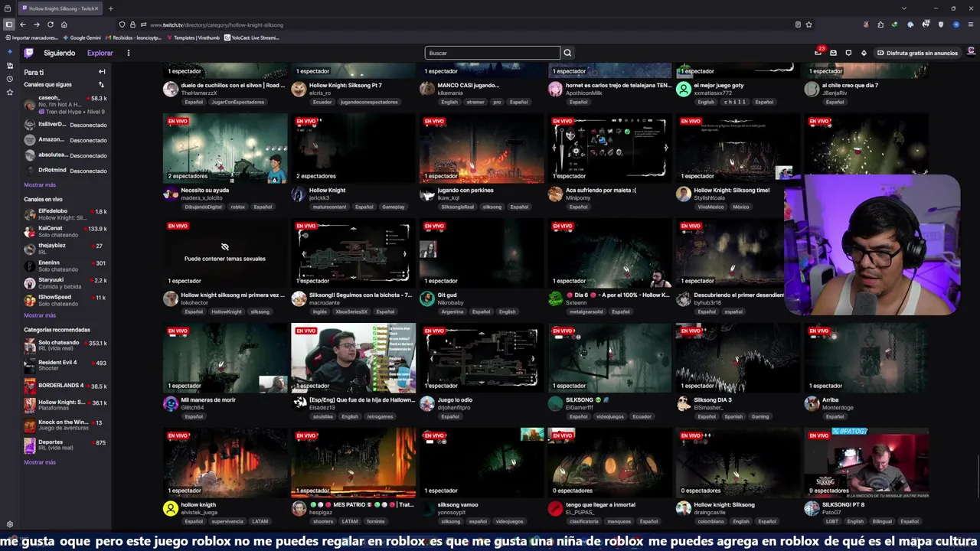Go back to the previous page
The width and height of the screenshot is (980, 551).
(22, 24)
